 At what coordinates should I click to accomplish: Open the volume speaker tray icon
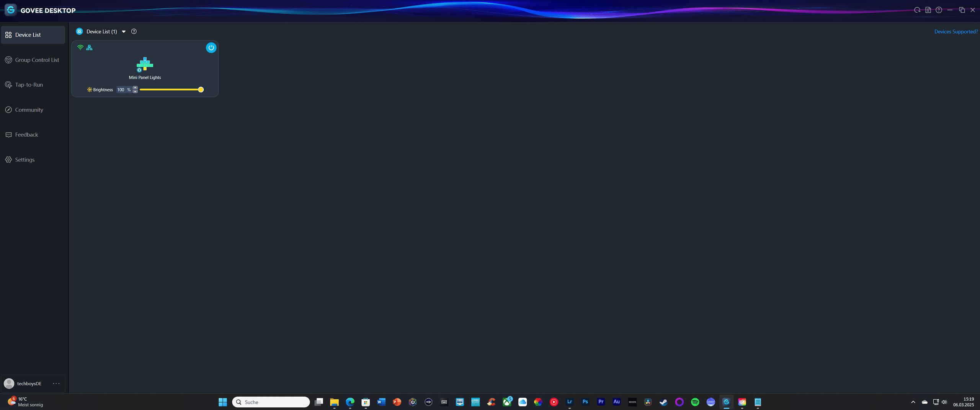tap(944, 402)
